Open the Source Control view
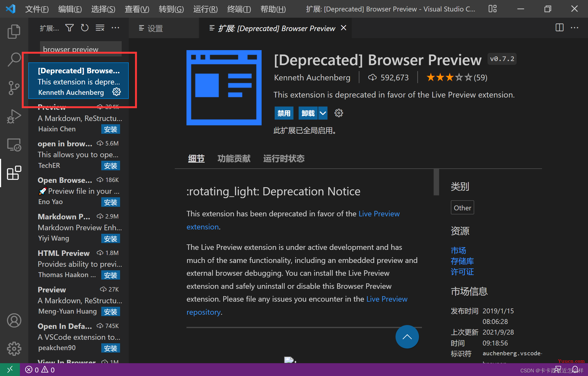 click(x=14, y=88)
